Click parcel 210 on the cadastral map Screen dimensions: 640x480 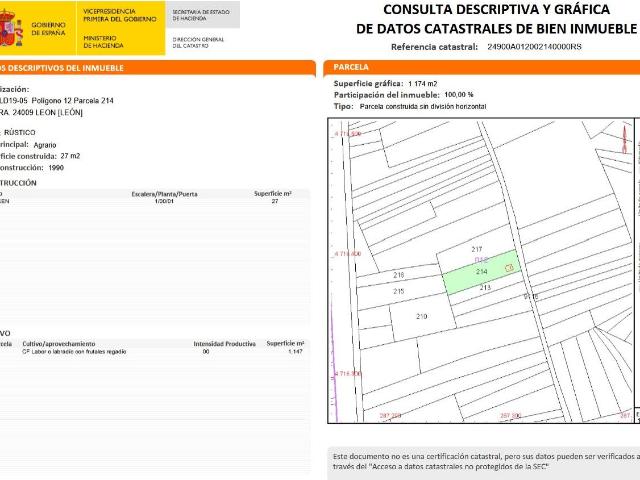pyautogui.click(x=421, y=317)
